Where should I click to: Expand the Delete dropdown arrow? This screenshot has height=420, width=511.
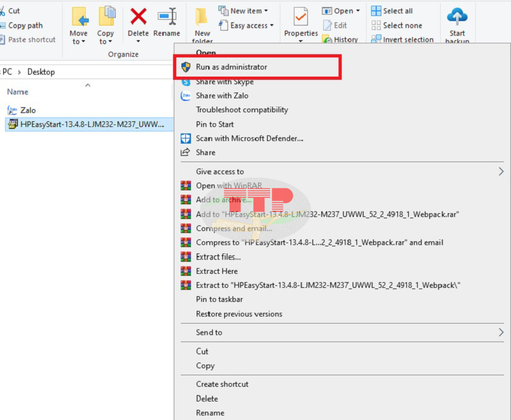coord(138,41)
